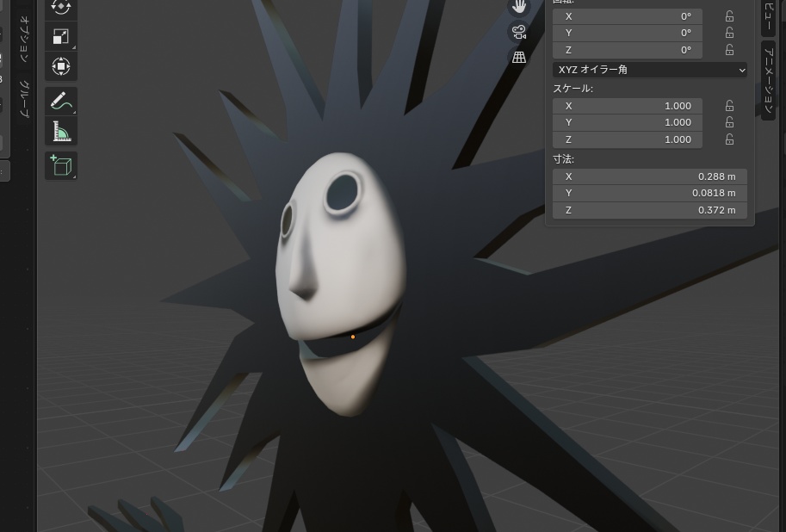Click the dimensions X 0.288 m field
This screenshot has width=786, height=532.
pyautogui.click(x=650, y=176)
